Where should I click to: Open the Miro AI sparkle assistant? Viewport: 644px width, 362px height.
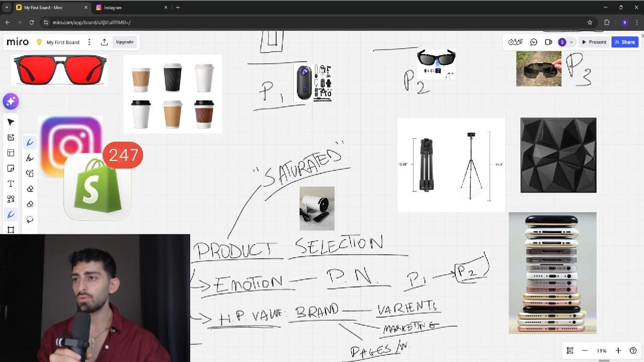click(11, 102)
